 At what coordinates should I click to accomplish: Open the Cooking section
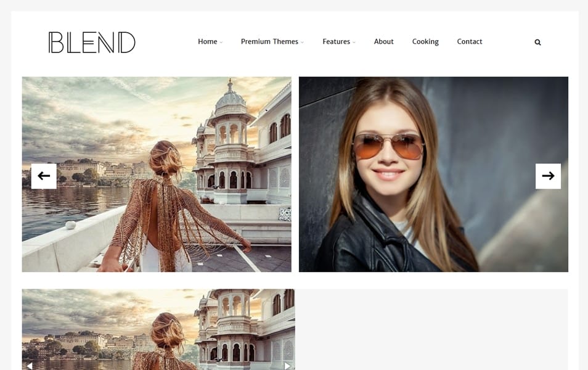[x=425, y=41]
